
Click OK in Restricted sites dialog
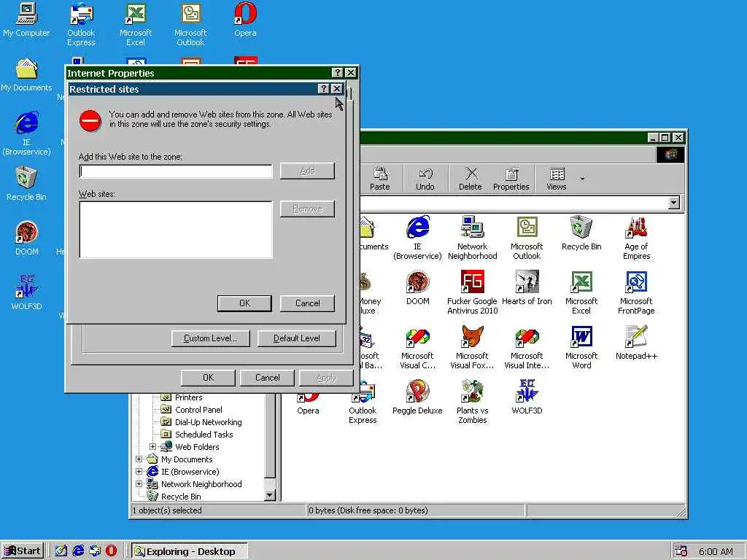244,303
